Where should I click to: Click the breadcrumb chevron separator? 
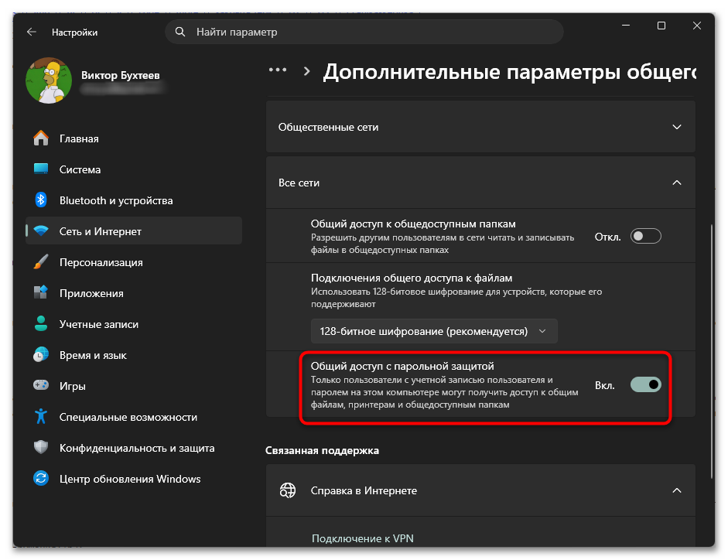click(x=306, y=71)
